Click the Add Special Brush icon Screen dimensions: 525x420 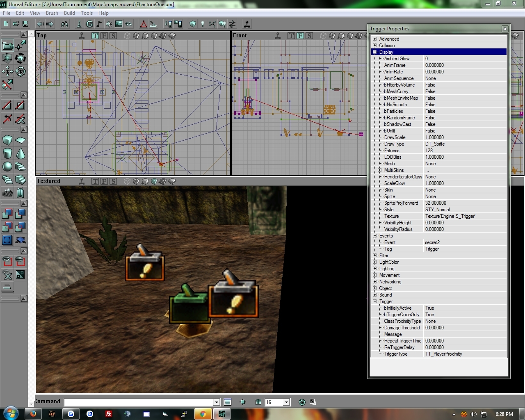(7, 240)
